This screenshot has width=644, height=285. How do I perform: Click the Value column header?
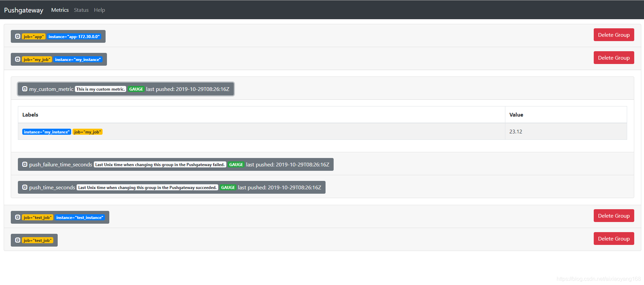(566, 115)
